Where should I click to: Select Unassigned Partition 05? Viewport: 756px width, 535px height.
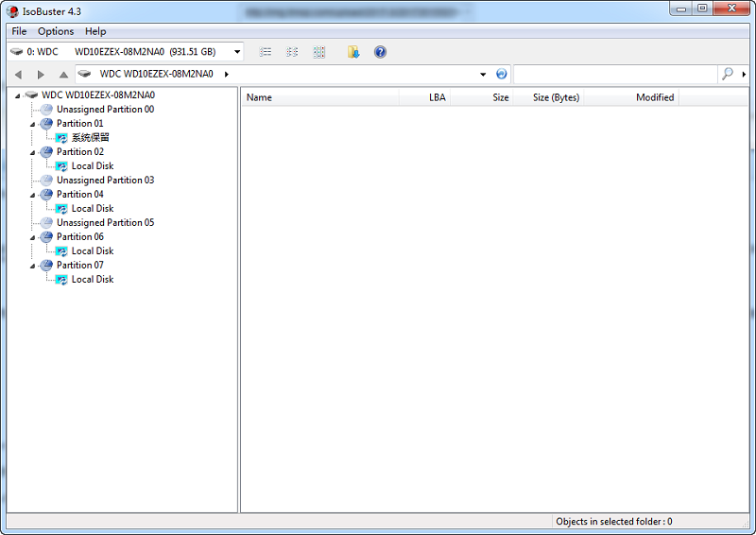pos(105,223)
